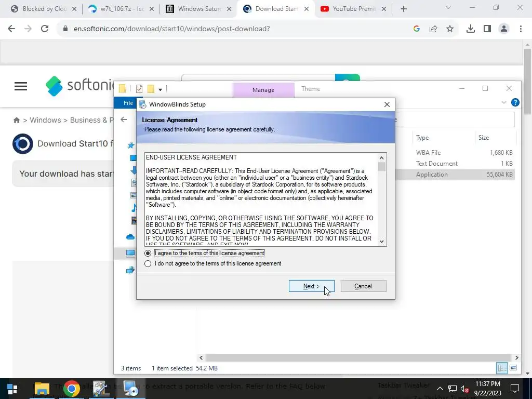532x399 pixels.
Task: Switch to Large icons view in File Explorer
Action: [x=513, y=368]
